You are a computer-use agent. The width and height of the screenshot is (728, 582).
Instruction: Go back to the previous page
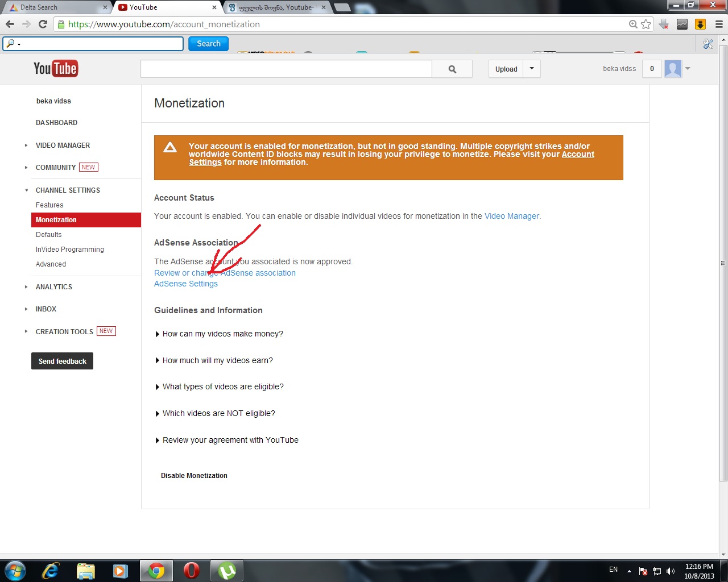10,24
